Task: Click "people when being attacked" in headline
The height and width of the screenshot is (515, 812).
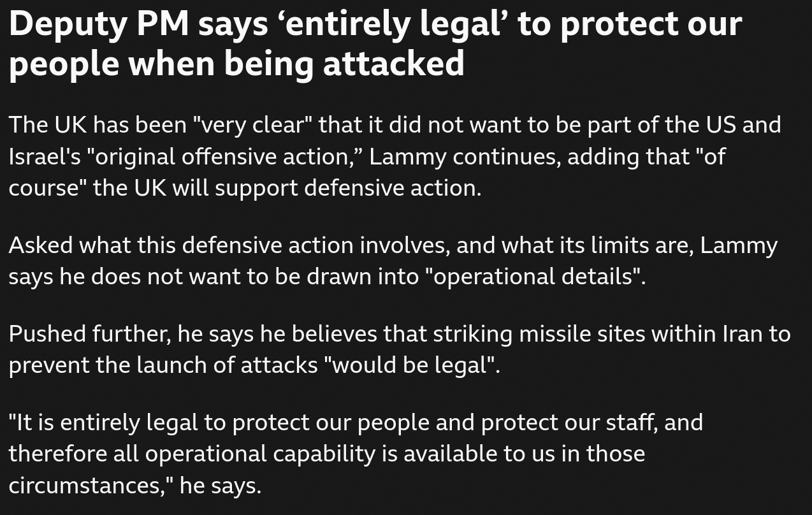Action: (236, 64)
